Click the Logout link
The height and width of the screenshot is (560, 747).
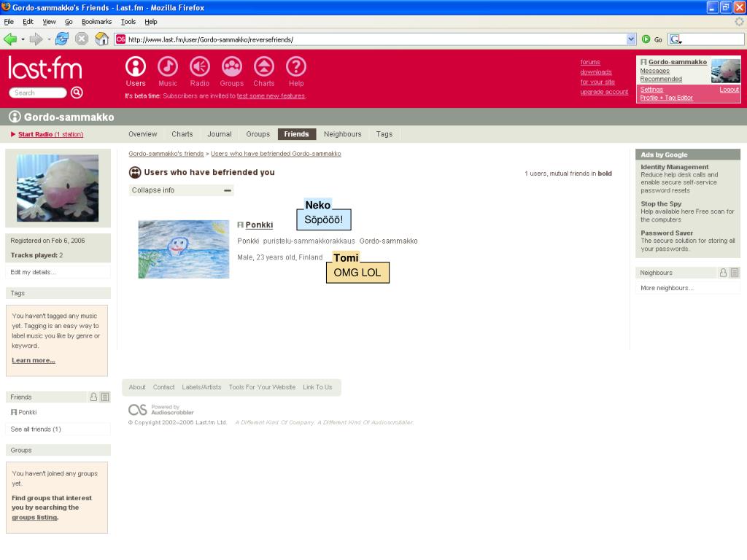coord(729,90)
